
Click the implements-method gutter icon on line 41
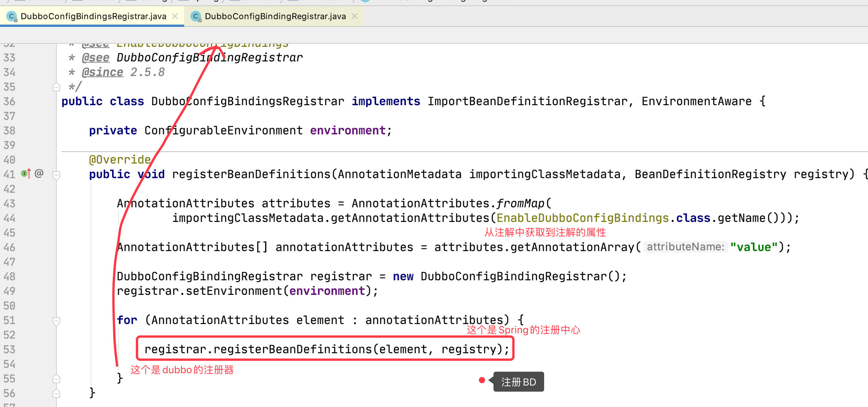coord(26,174)
